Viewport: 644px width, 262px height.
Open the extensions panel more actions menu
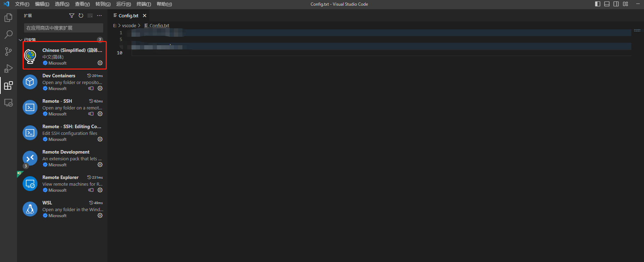click(x=99, y=16)
